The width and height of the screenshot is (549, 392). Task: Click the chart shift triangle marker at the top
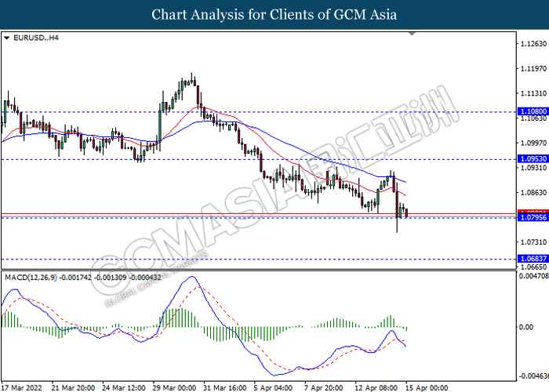[412, 34]
